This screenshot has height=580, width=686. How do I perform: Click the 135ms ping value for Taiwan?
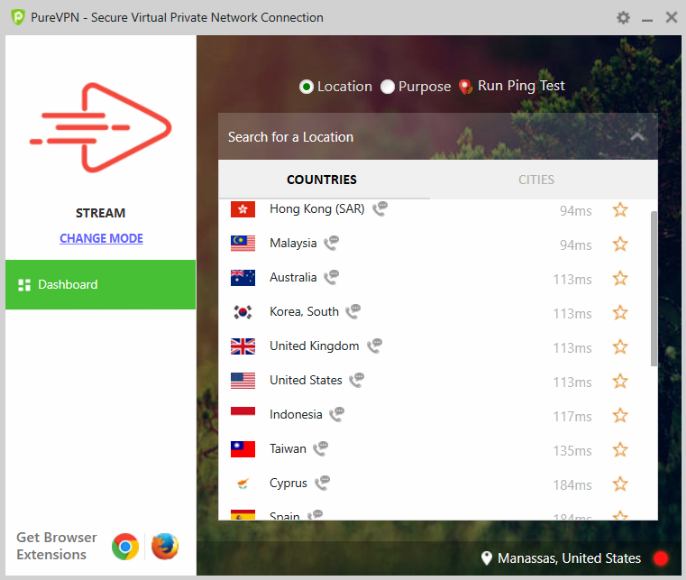[x=572, y=450]
